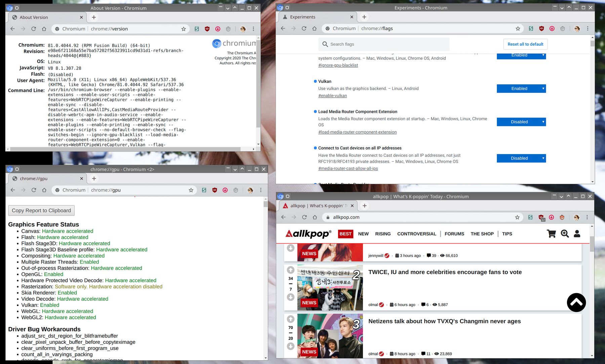Open Netizens talk about Changmin headline
The height and width of the screenshot is (364, 605).
[444, 321]
